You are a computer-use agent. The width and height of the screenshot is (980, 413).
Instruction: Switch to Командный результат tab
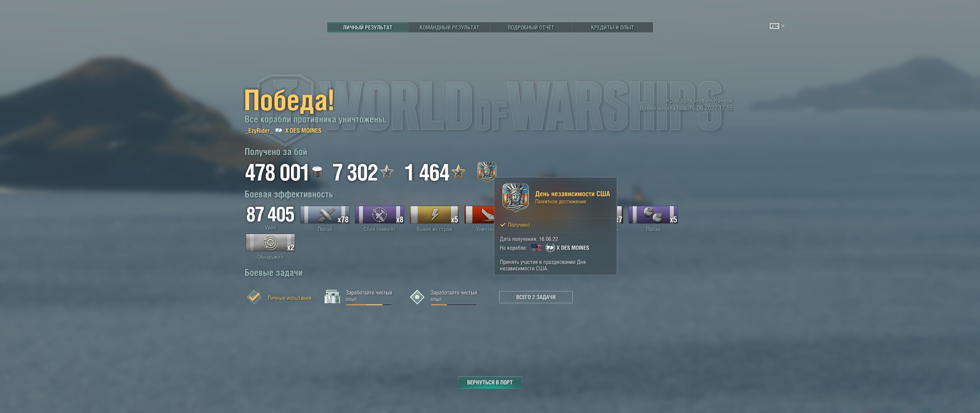coord(449,28)
